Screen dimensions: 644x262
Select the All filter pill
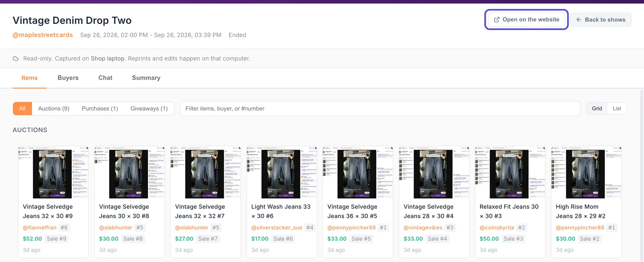point(23,108)
